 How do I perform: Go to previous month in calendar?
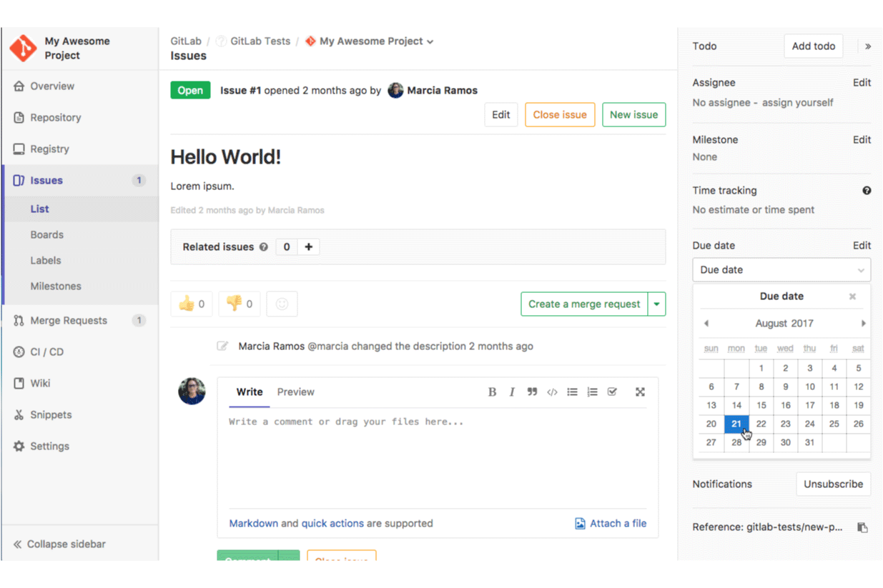(x=706, y=324)
